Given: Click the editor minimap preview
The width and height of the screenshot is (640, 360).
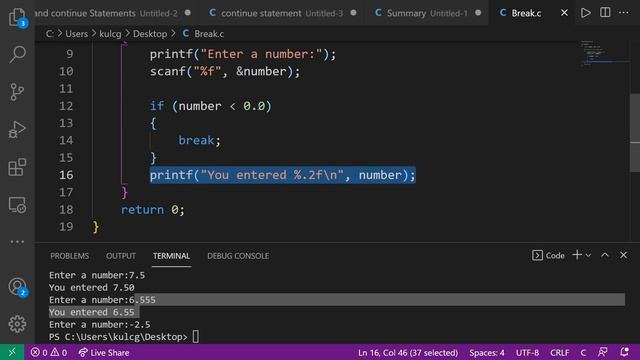Looking at the screenshot, I should (604, 53).
